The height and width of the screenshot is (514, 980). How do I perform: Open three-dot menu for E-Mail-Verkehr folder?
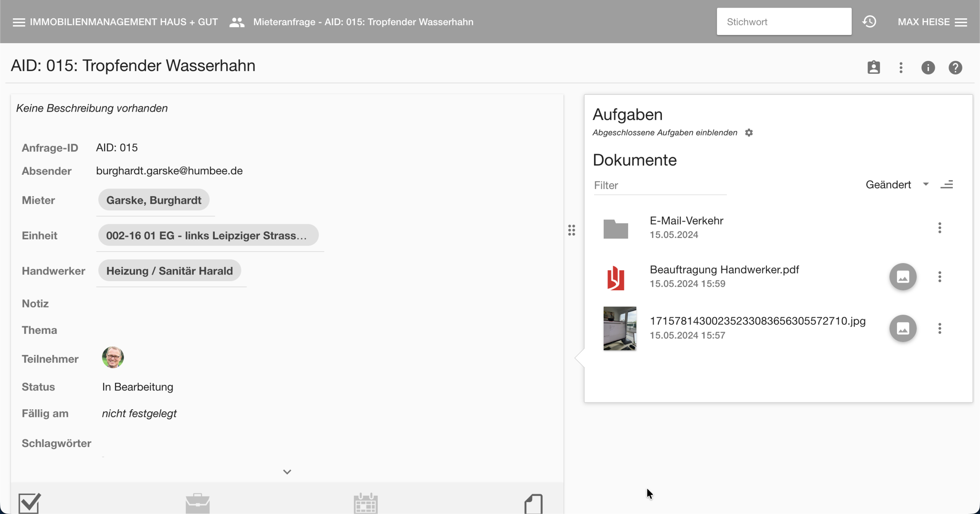(939, 228)
